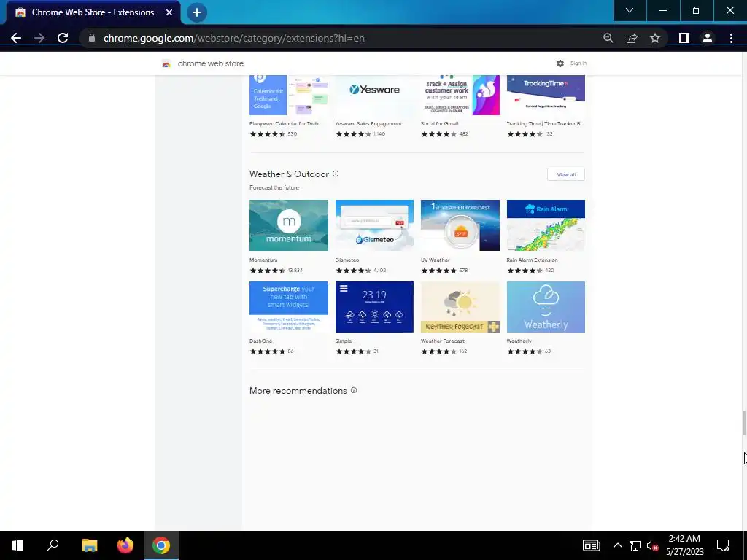
Task: Open the Sortd for Gmail thumbnail
Action: tap(460, 95)
